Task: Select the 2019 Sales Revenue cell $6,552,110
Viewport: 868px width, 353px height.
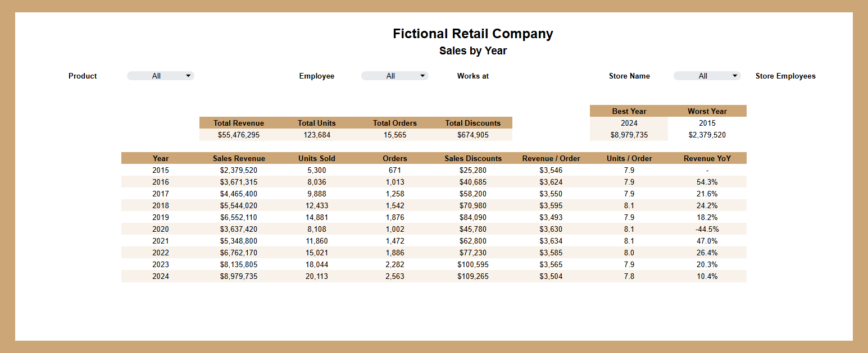Action: pos(239,217)
